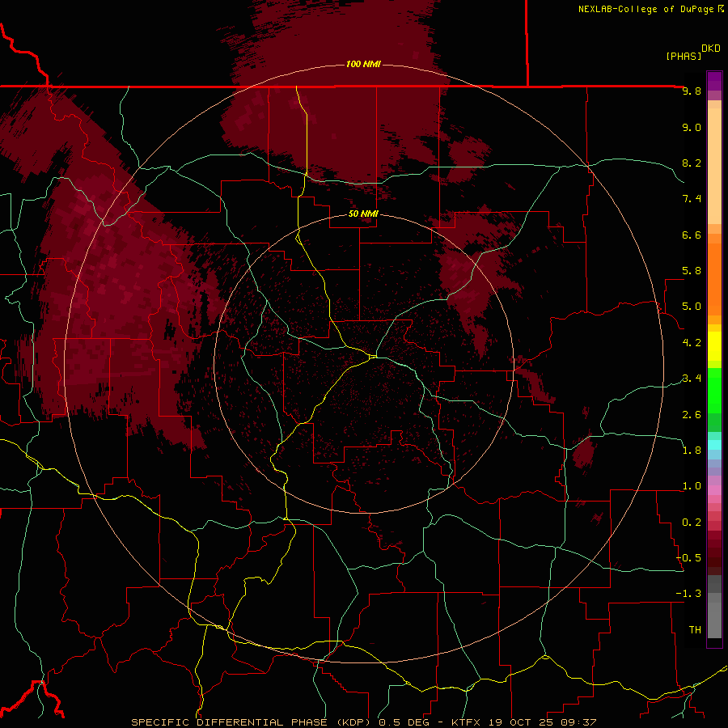Click the SPECIFIC DIFFERENTIAL PHASE (KDP) caption
Image resolution: width=728 pixels, height=728 pixels.
[x=252, y=722]
